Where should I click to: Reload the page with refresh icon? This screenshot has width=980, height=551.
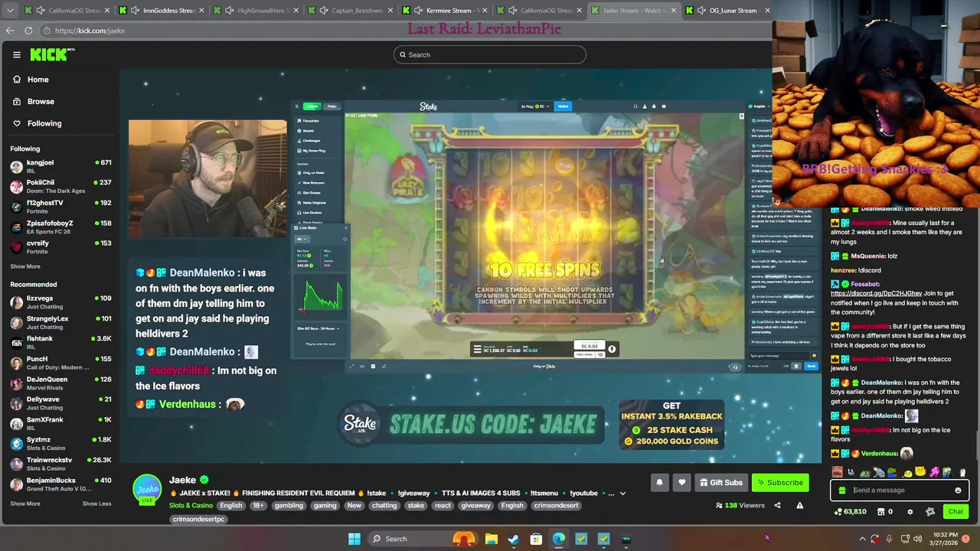pyautogui.click(x=28, y=31)
